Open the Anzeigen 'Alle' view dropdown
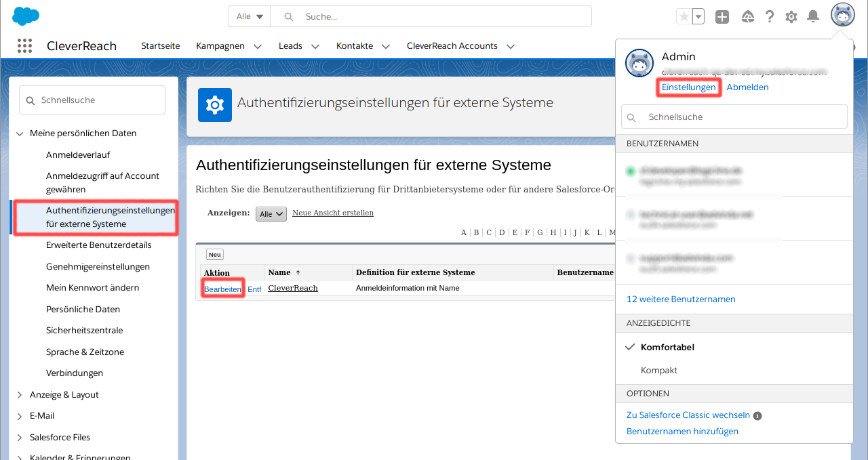 (271, 214)
